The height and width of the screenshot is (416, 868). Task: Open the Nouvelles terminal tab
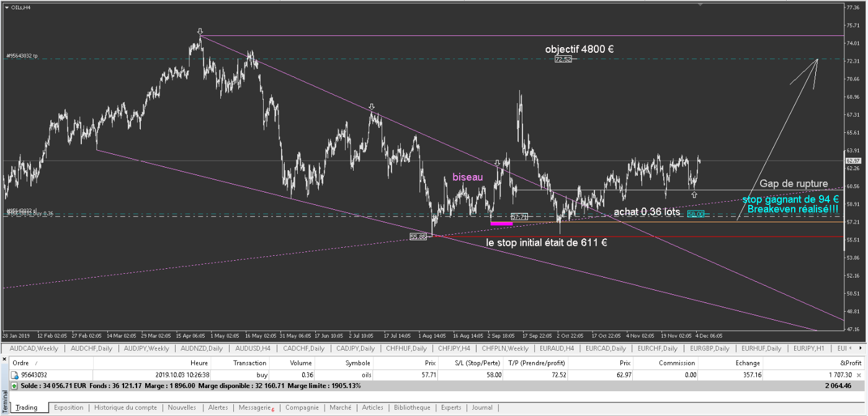(x=182, y=408)
